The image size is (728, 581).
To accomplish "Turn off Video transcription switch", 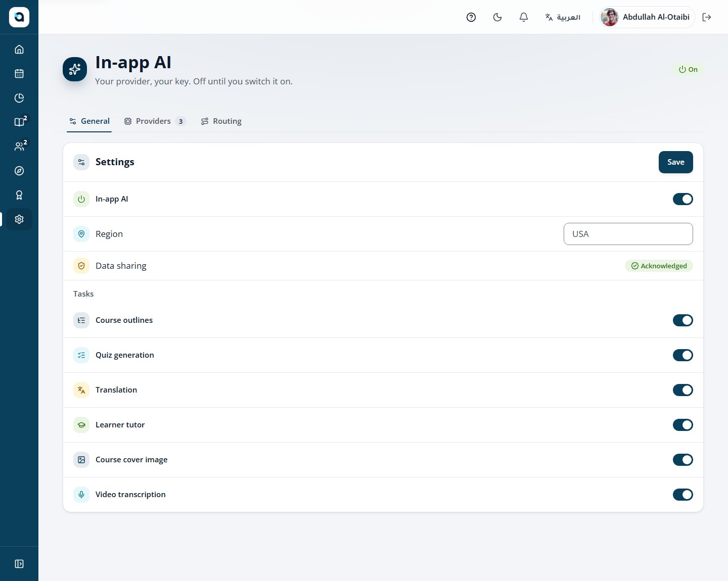I will 682,495.
